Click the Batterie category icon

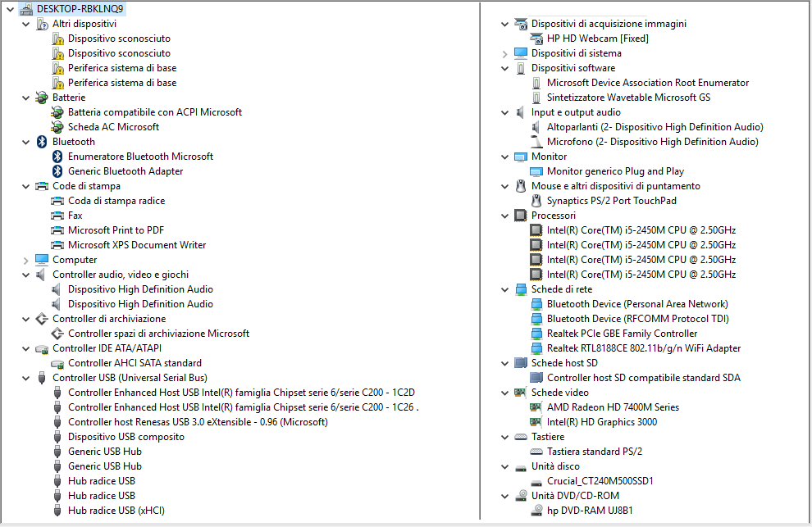[42, 98]
